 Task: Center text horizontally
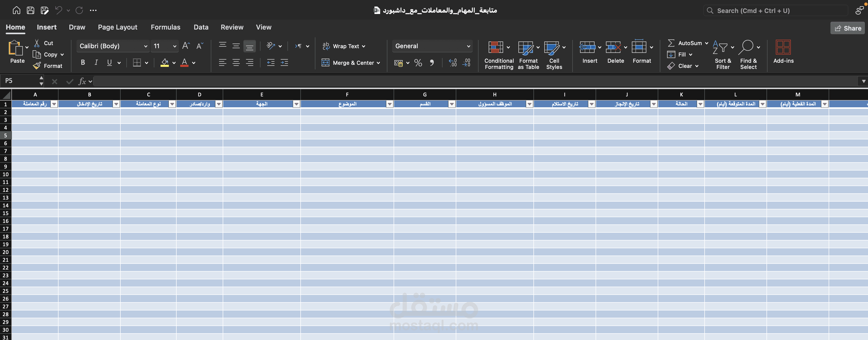(236, 62)
